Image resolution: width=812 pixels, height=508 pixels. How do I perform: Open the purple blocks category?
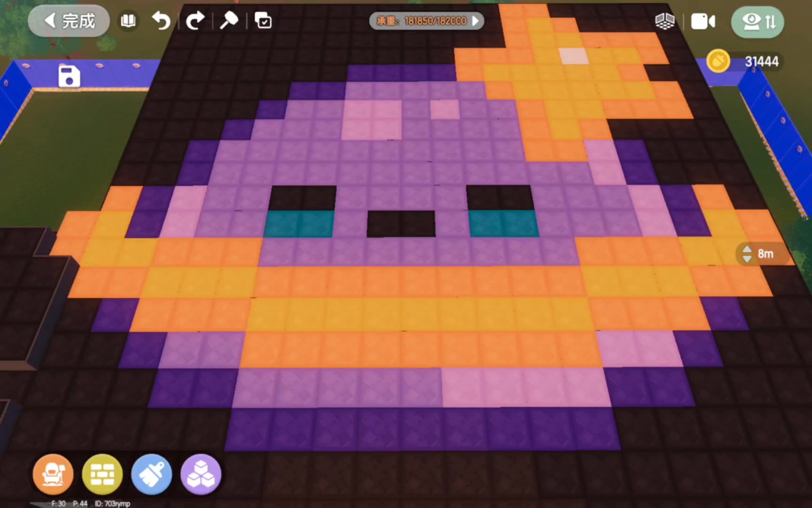(201, 474)
